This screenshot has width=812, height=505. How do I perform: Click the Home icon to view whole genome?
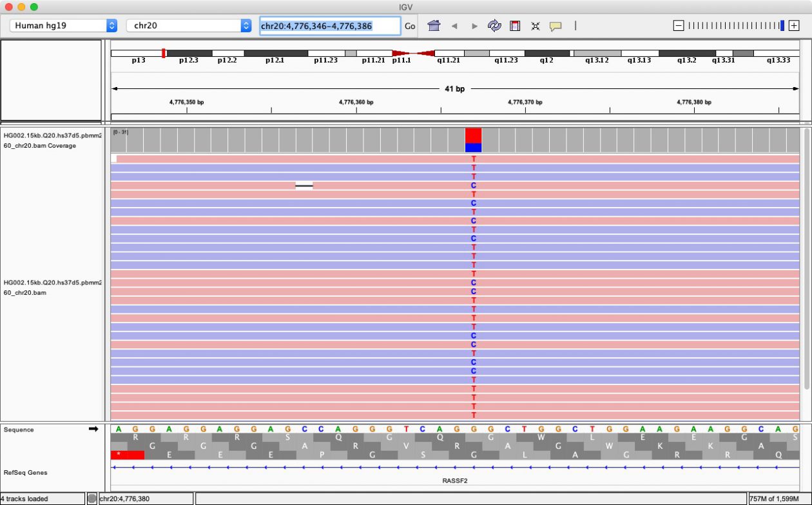point(434,26)
